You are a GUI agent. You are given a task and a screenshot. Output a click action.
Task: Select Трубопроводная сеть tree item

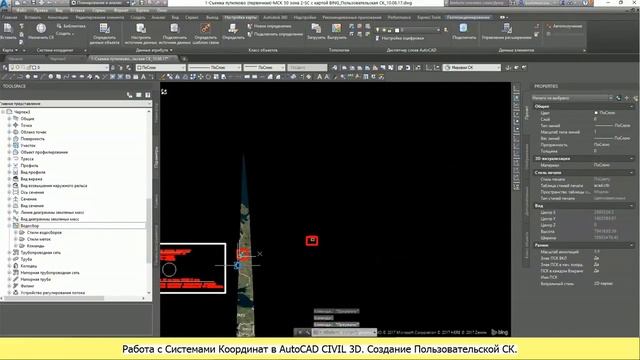point(40,253)
